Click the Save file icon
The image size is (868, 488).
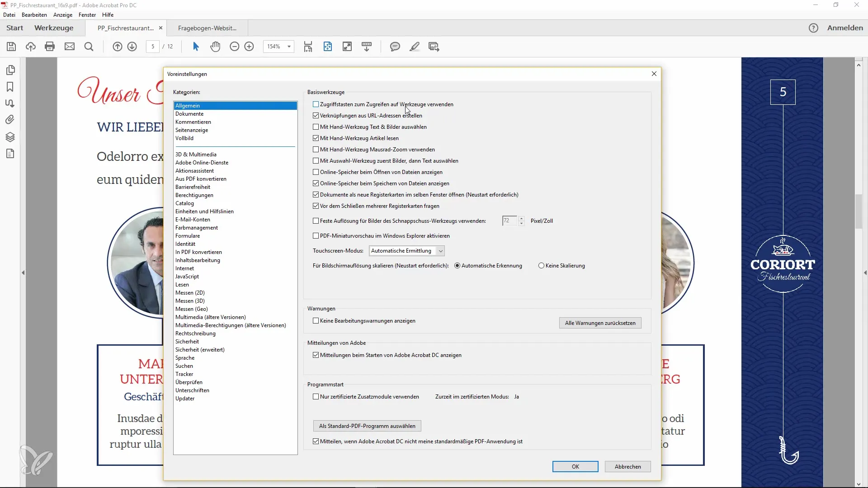11,47
